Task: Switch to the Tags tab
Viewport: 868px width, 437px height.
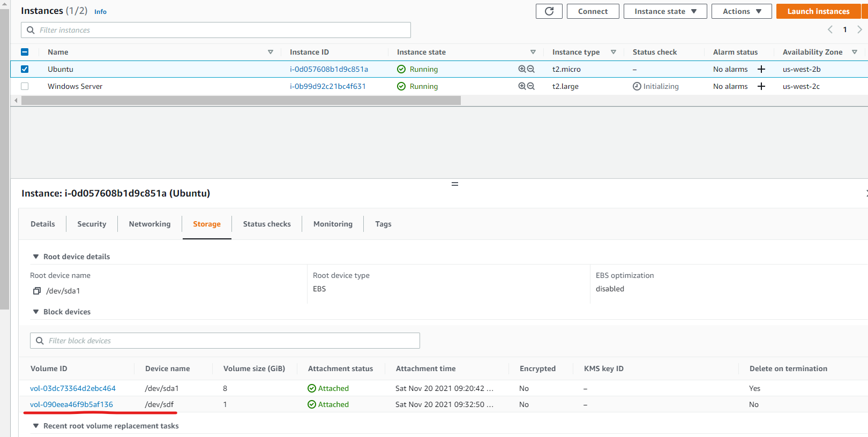Action: point(383,224)
